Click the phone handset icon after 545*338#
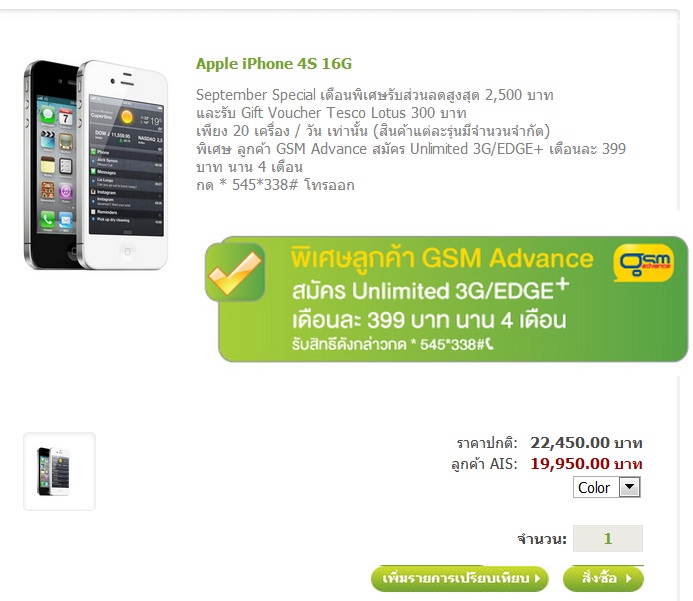The width and height of the screenshot is (693, 601). (x=489, y=344)
